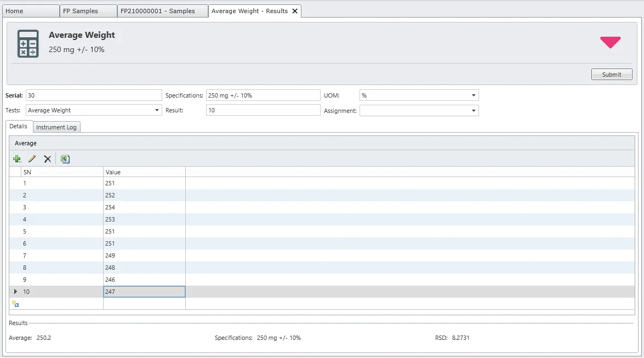Go to the FP Samples tab

(x=88, y=11)
